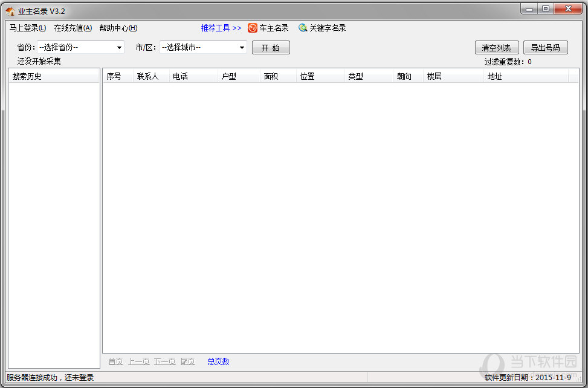Close the 业主名录 window
588x388 pixels.
tap(569, 8)
